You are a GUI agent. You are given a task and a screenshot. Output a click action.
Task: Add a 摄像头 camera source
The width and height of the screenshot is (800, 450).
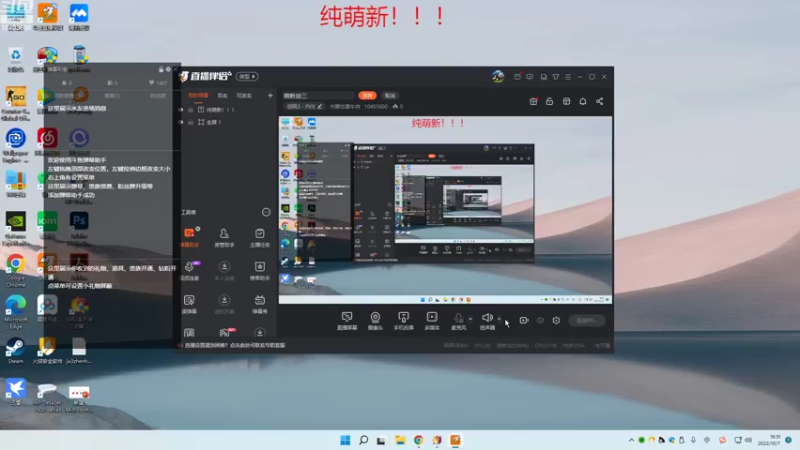pyautogui.click(x=375, y=321)
